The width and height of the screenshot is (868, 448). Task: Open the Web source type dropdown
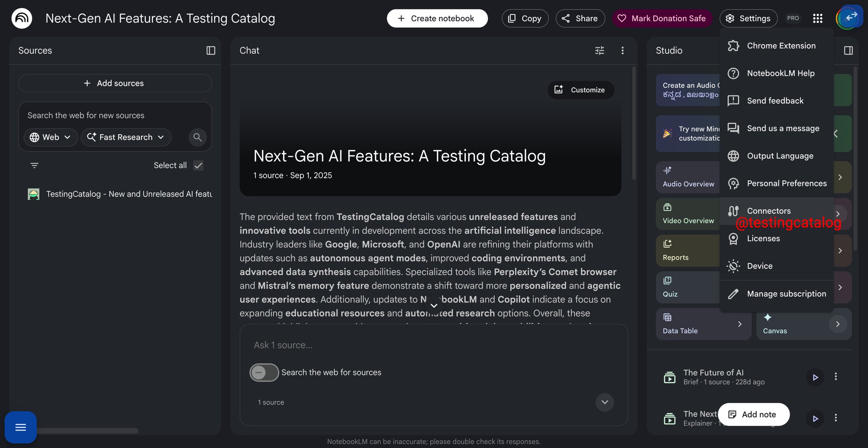pos(50,137)
